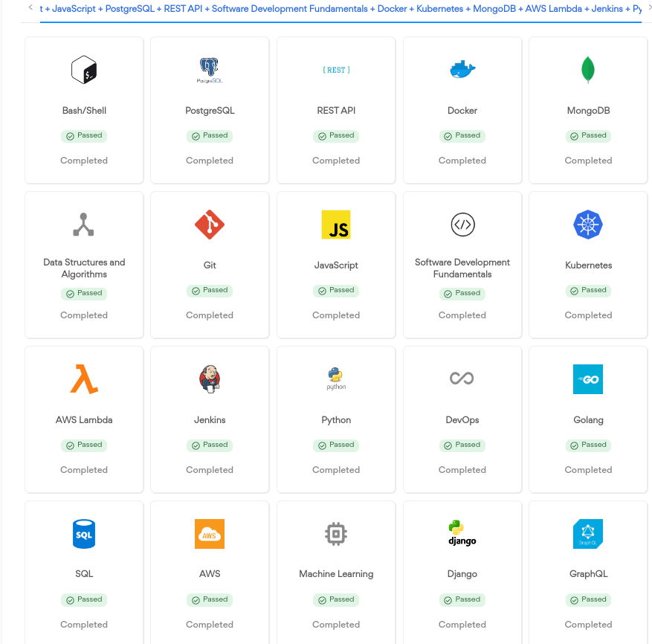Click the orange AWS cloud icon
Viewport: 652px width, 644px height.
tap(210, 534)
